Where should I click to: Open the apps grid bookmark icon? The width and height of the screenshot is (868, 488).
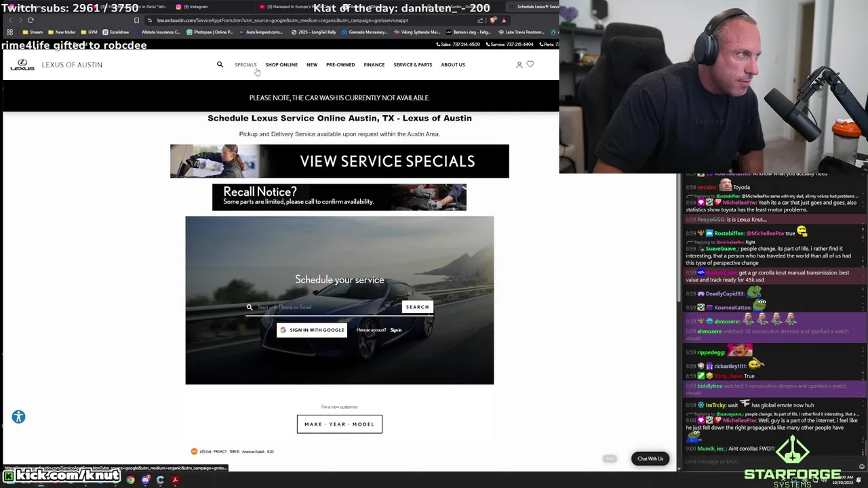click(9, 32)
